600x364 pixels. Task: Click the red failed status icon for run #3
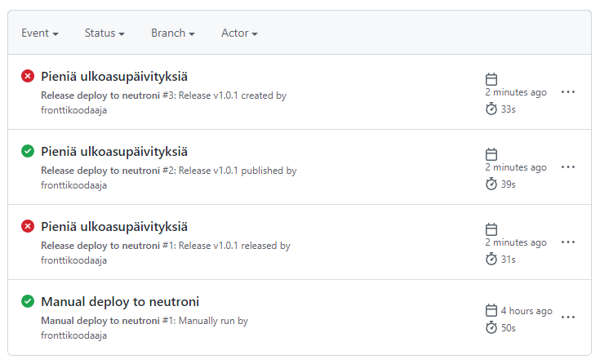tap(28, 76)
